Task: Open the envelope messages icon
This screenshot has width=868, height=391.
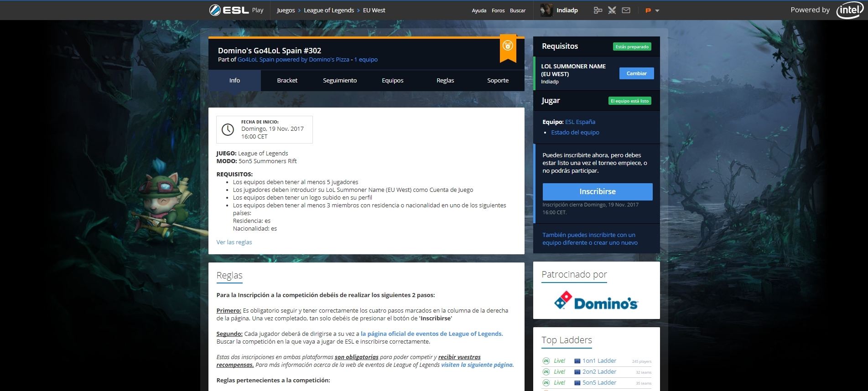Action: [626, 10]
